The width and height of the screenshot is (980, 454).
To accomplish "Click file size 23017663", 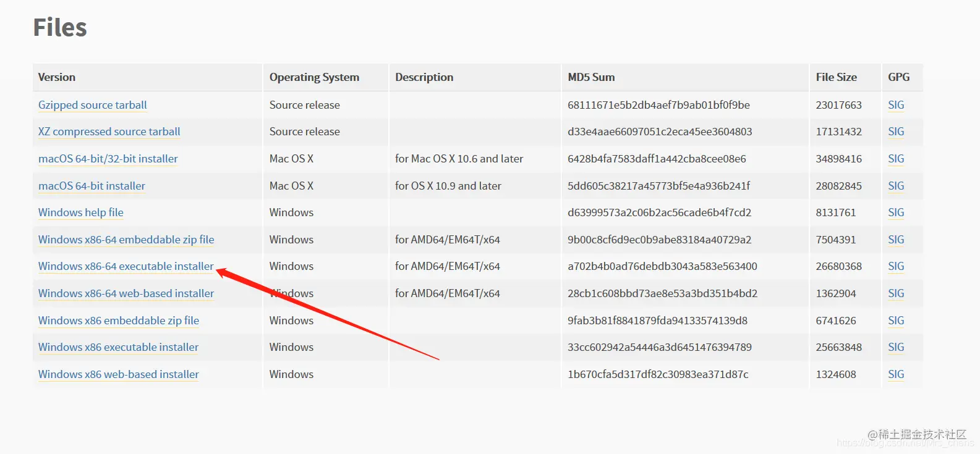I will 838,105.
